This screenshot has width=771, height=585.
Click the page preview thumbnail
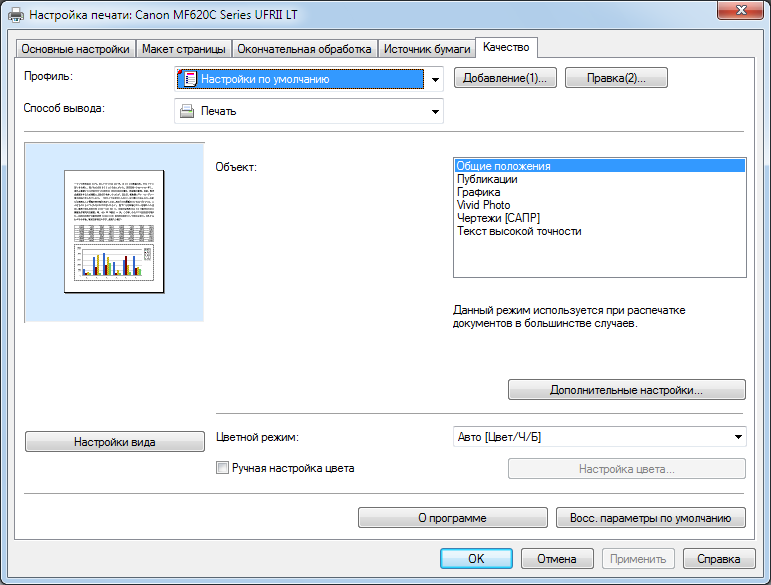click(114, 232)
